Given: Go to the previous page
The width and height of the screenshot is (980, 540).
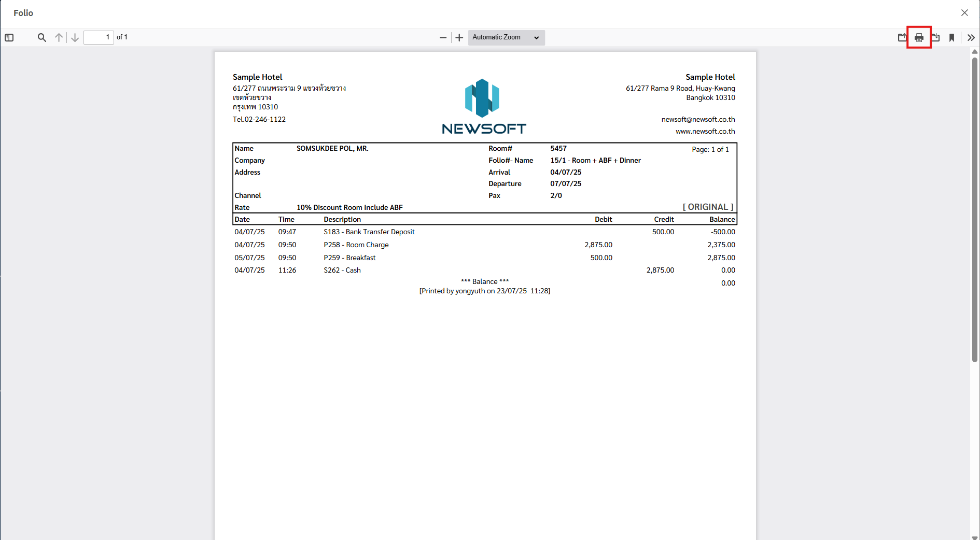Looking at the screenshot, I should tap(59, 38).
